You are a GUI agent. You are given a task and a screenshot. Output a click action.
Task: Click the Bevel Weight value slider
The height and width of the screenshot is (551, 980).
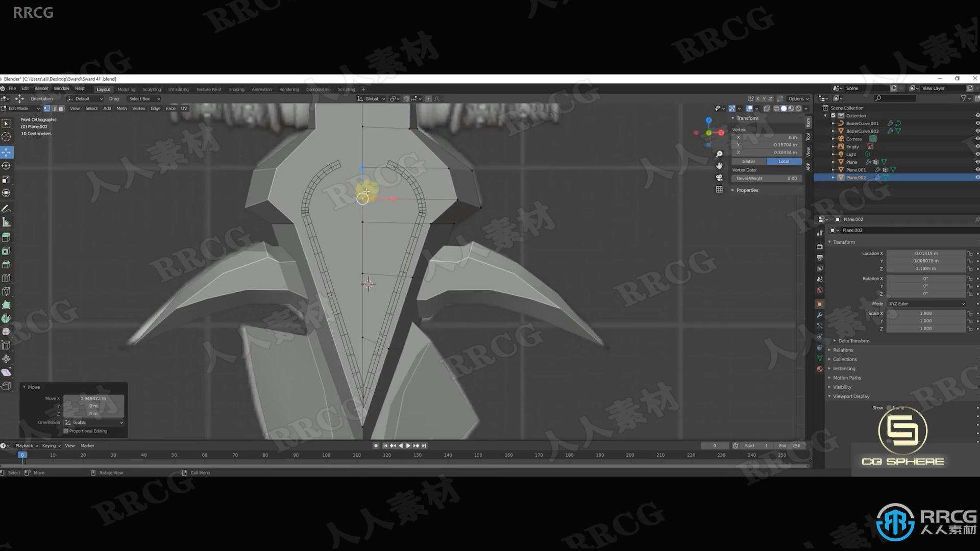tap(767, 178)
